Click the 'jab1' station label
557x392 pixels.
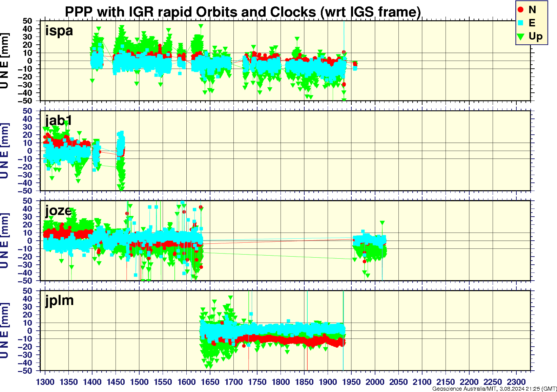click(x=59, y=121)
